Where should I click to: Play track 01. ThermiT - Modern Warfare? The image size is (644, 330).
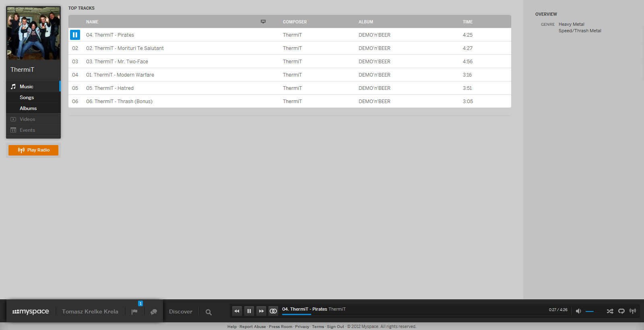tap(120, 75)
